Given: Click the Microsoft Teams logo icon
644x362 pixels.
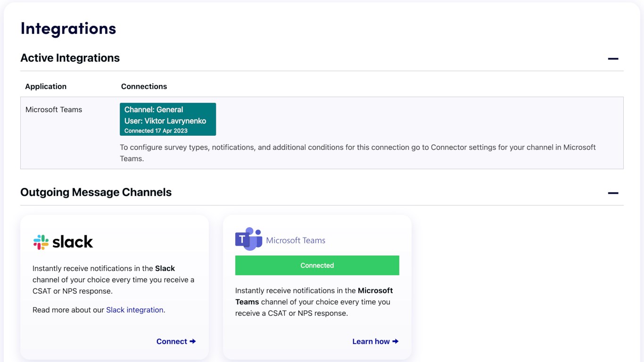Looking at the screenshot, I should pos(248,239).
